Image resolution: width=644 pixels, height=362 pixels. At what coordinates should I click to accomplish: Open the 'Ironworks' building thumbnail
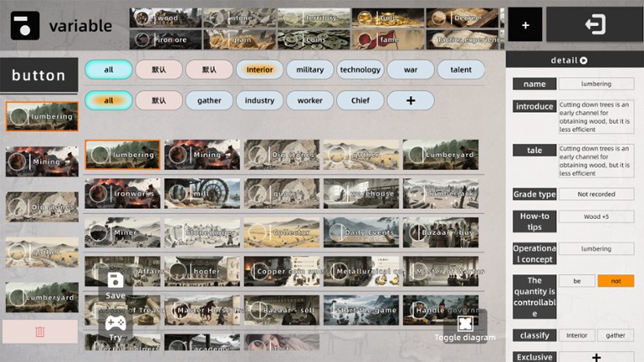122,193
